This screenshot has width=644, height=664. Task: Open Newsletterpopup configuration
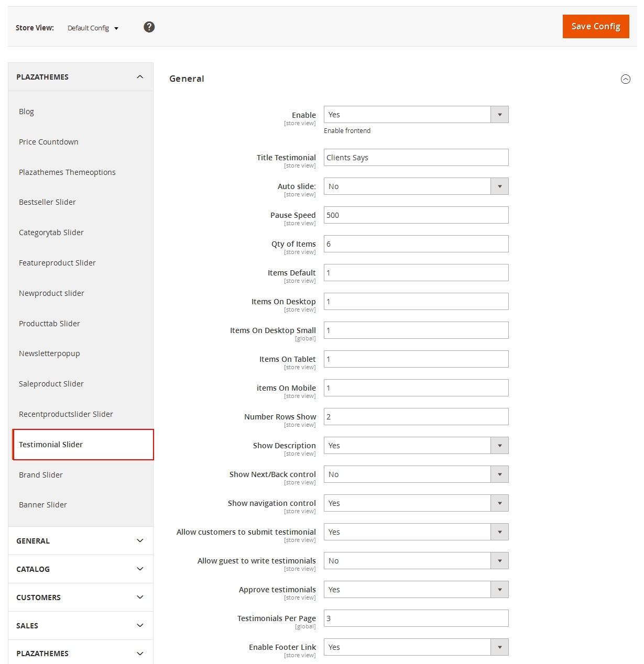(x=49, y=353)
